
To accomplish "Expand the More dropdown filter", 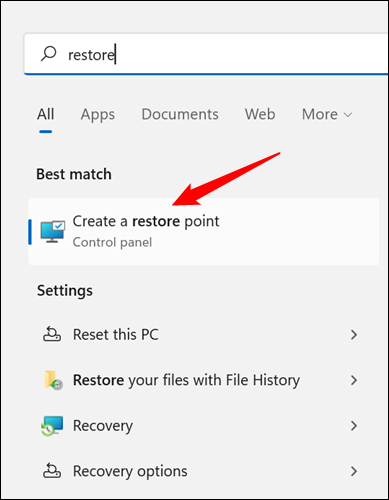I will 327,114.
